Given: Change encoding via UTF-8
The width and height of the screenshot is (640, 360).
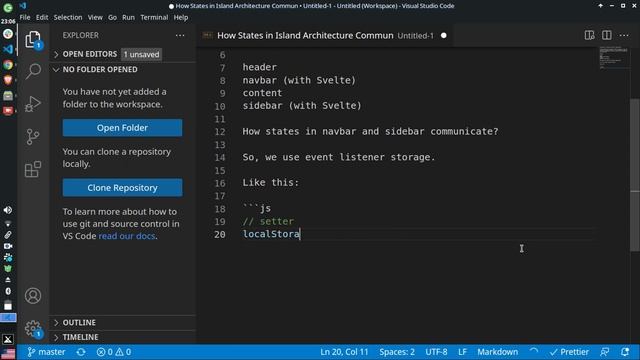Looking at the screenshot, I should [x=436, y=352].
